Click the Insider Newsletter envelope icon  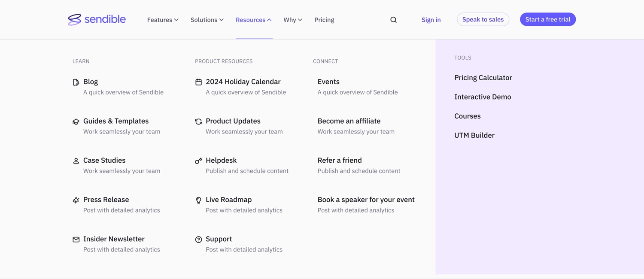76,240
